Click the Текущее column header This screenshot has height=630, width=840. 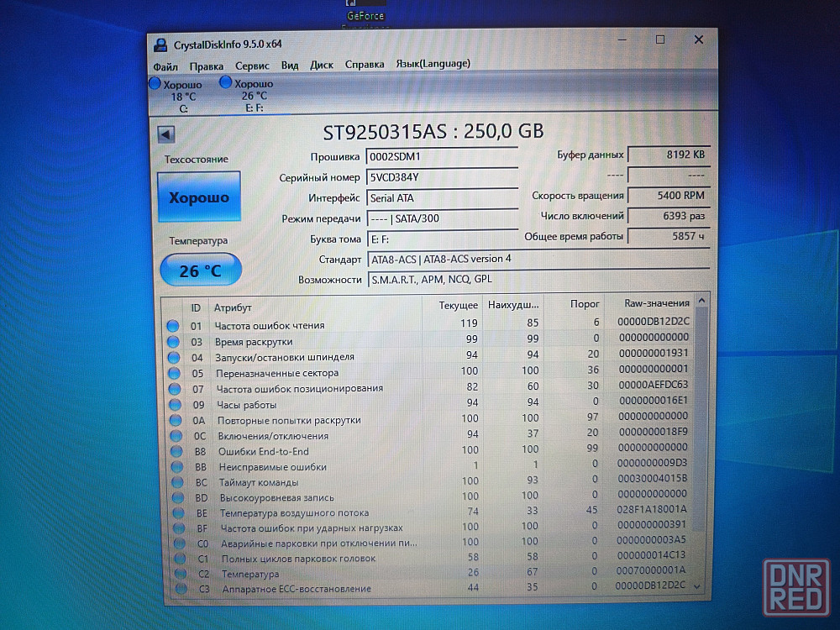(453, 306)
